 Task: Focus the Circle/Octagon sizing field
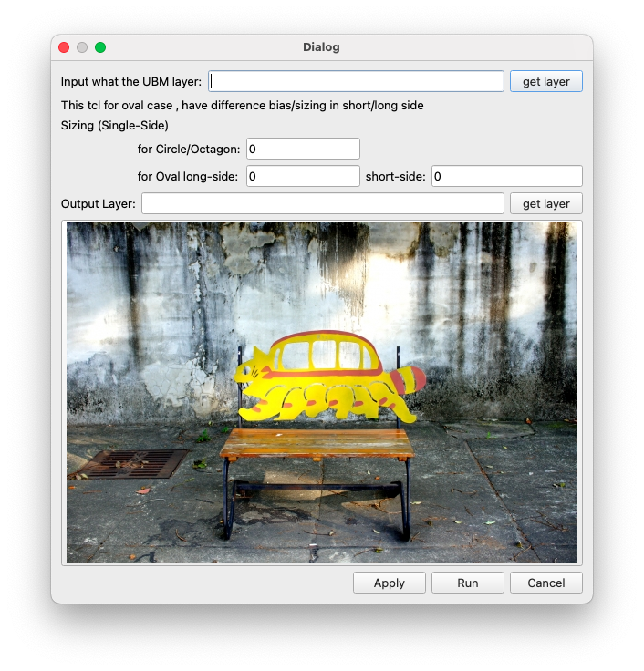(x=303, y=149)
